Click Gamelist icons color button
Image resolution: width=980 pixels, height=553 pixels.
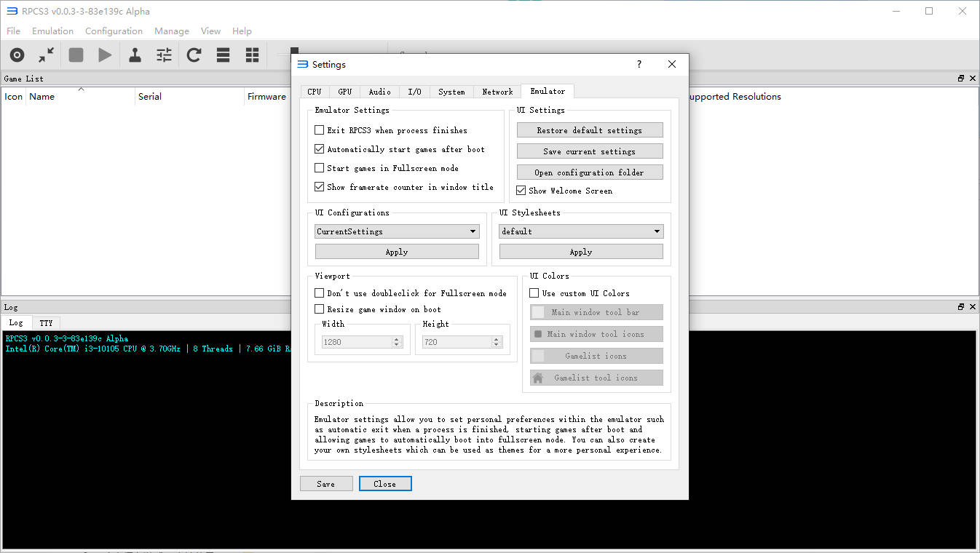(596, 356)
